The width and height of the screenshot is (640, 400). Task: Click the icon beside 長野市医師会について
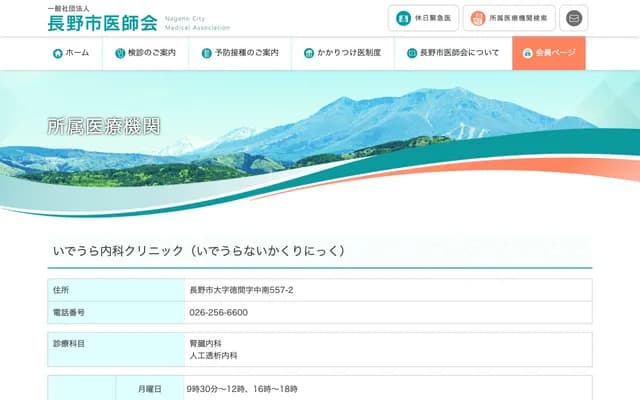pos(412,53)
